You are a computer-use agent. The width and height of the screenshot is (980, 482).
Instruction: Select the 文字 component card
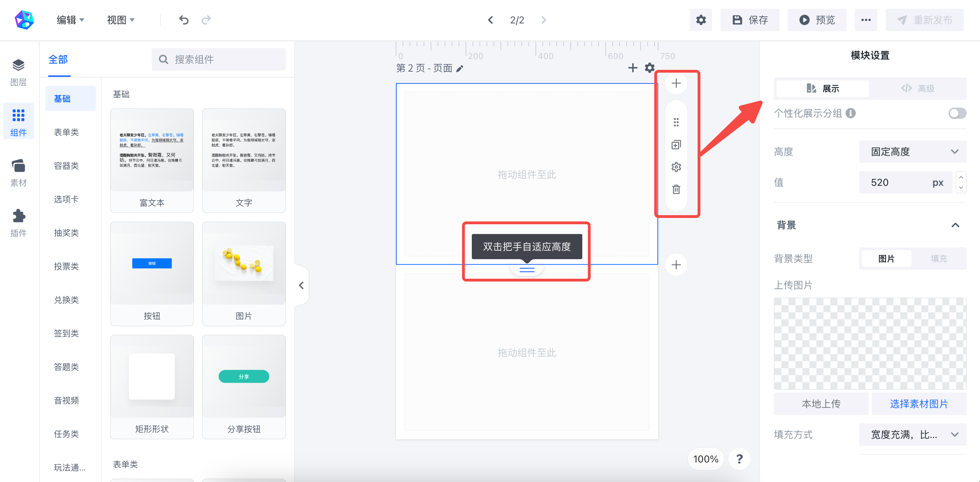pyautogui.click(x=244, y=160)
